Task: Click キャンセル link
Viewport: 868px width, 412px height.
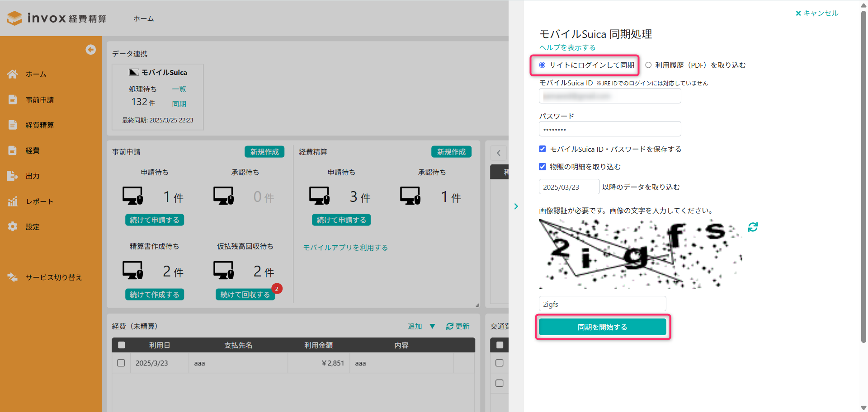Action: tap(817, 13)
